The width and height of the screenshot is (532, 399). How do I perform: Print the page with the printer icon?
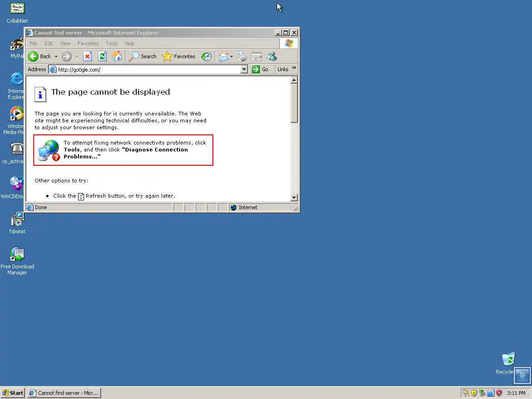tap(242, 56)
